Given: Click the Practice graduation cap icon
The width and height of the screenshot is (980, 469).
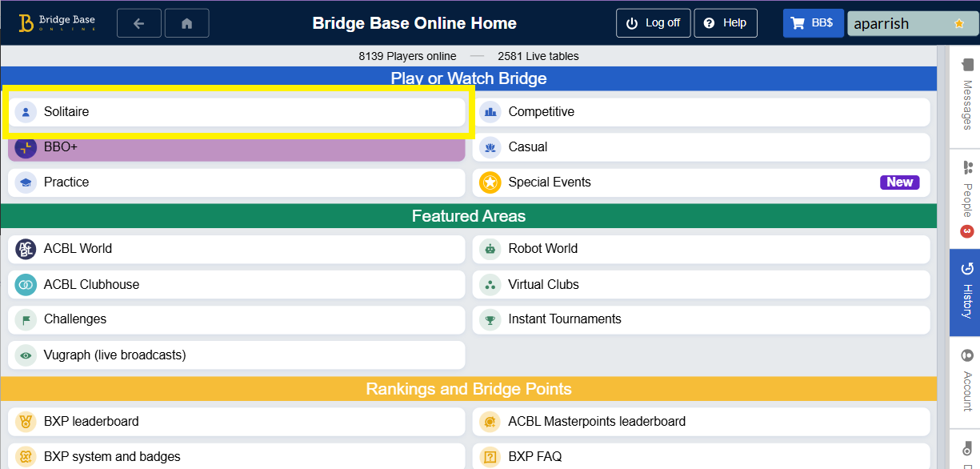Looking at the screenshot, I should (26, 182).
